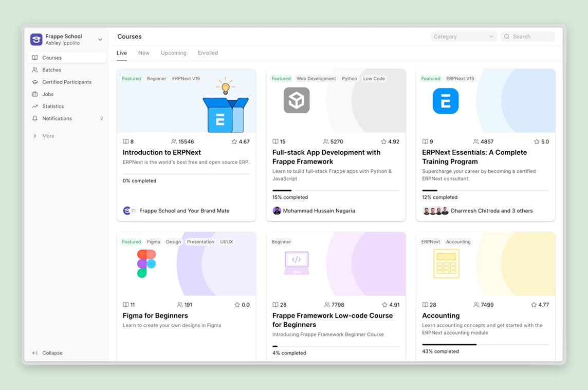Screen dimensions: 588x390
Task: Switch to the Upcoming tab
Action: click(174, 53)
